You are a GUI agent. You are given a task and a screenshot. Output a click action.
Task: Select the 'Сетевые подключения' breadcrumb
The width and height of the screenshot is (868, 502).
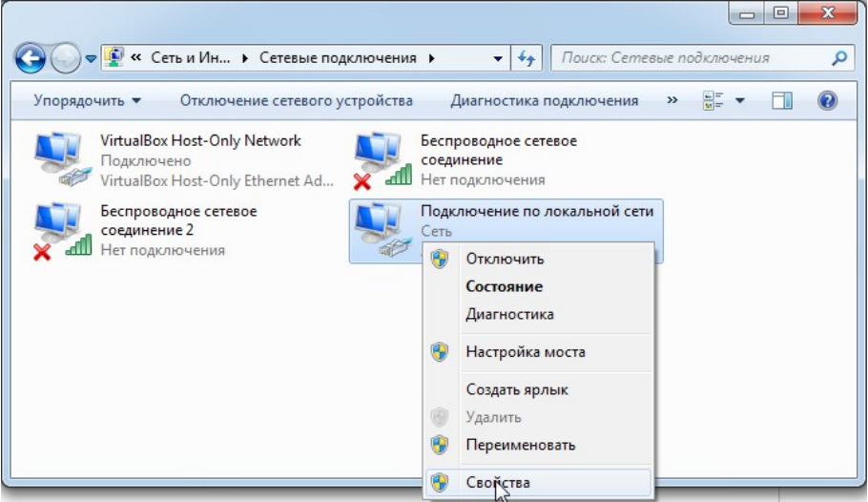[338, 57]
